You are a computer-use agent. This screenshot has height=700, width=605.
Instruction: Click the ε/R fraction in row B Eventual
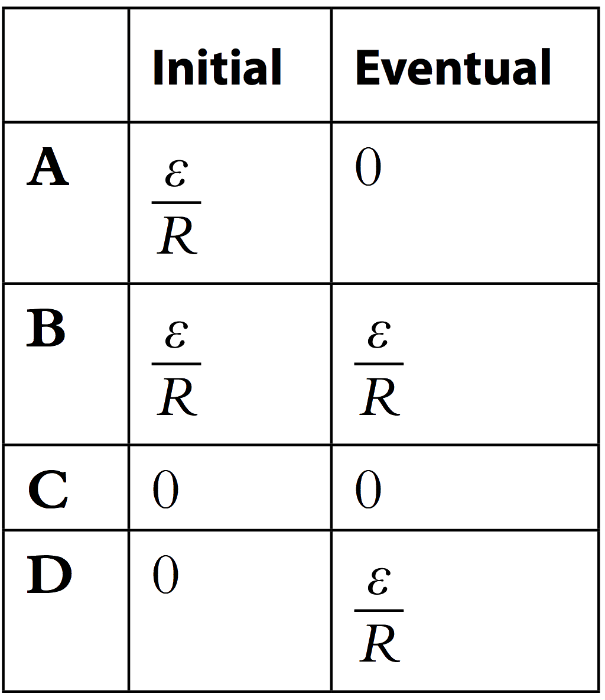pyautogui.click(x=379, y=368)
